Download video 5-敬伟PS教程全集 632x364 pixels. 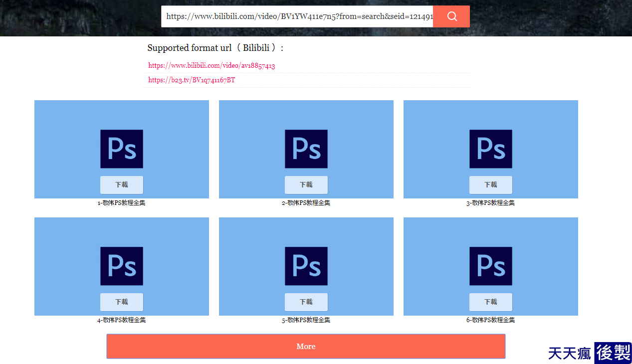306,302
